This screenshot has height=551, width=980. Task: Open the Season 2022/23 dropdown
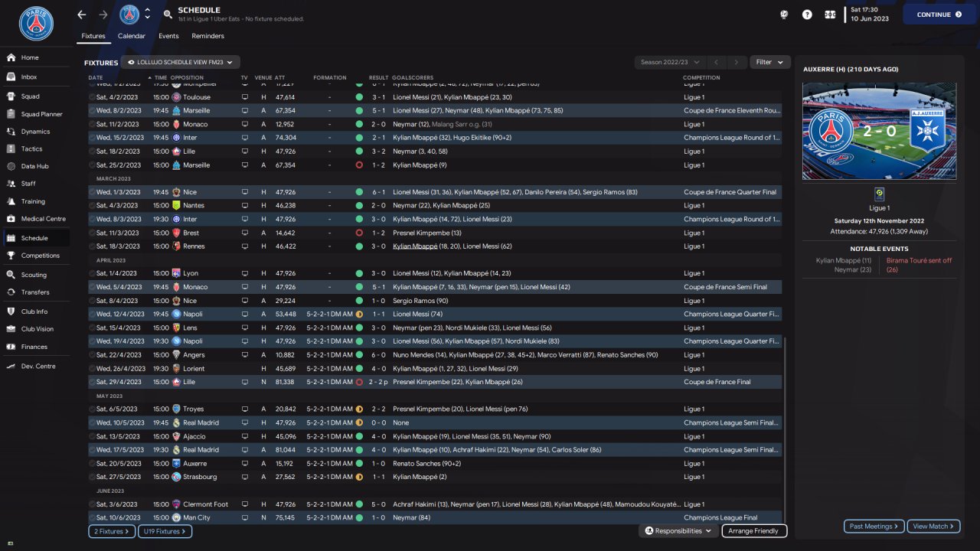tap(668, 62)
